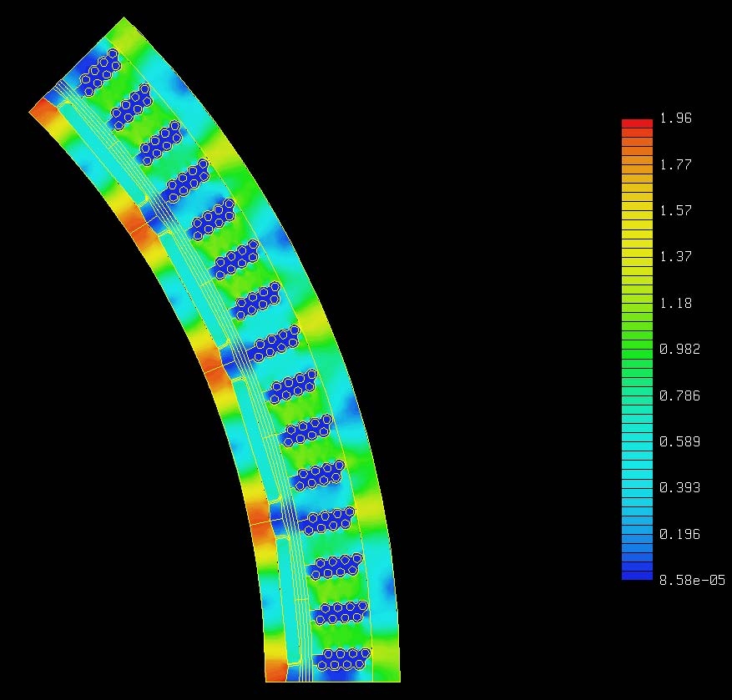
Task: Pick the yellow band beside the 1.57 label
Action: (x=637, y=211)
